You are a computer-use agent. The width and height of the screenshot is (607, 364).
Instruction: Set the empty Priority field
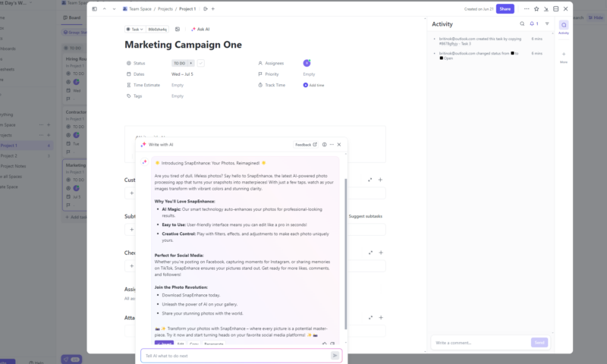point(309,74)
